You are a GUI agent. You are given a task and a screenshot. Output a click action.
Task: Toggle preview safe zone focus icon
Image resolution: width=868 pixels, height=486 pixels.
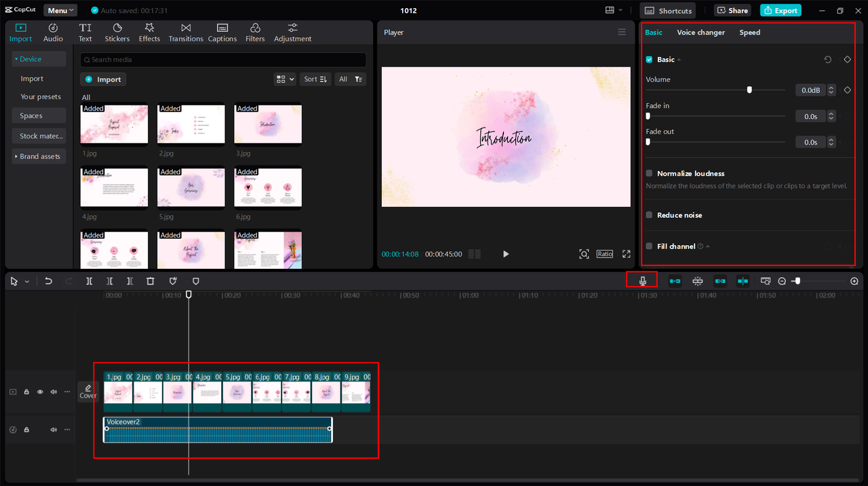[x=584, y=254]
